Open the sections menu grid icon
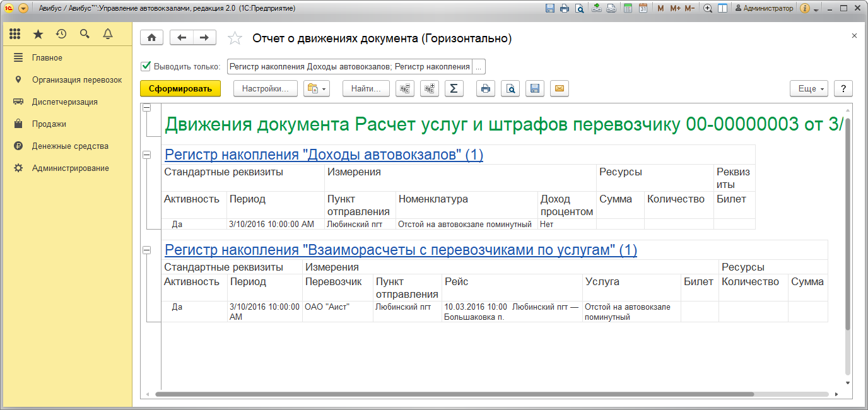The image size is (868, 410). click(15, 34)
